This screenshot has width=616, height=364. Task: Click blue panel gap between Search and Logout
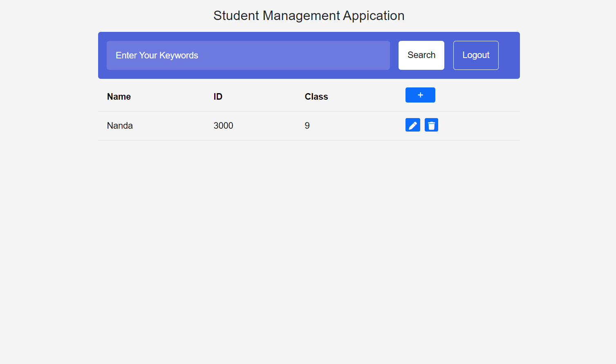449,55
